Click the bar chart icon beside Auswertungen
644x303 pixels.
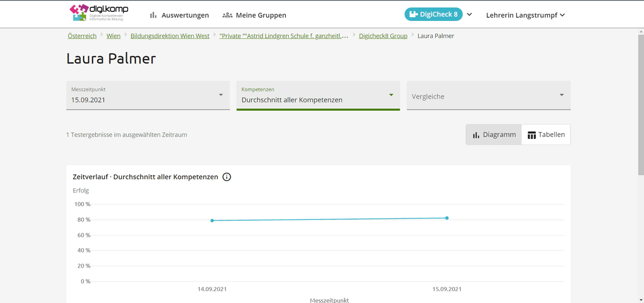tap(153, 16)
